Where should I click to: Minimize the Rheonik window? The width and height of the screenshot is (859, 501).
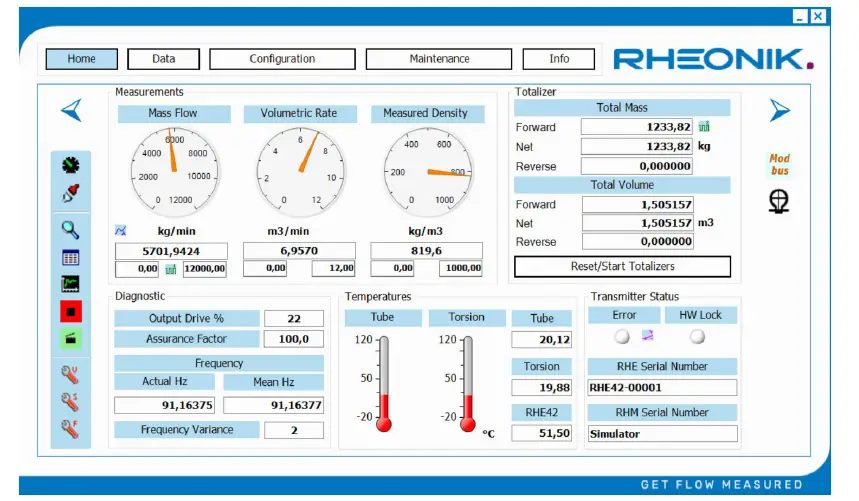[800, 16]
